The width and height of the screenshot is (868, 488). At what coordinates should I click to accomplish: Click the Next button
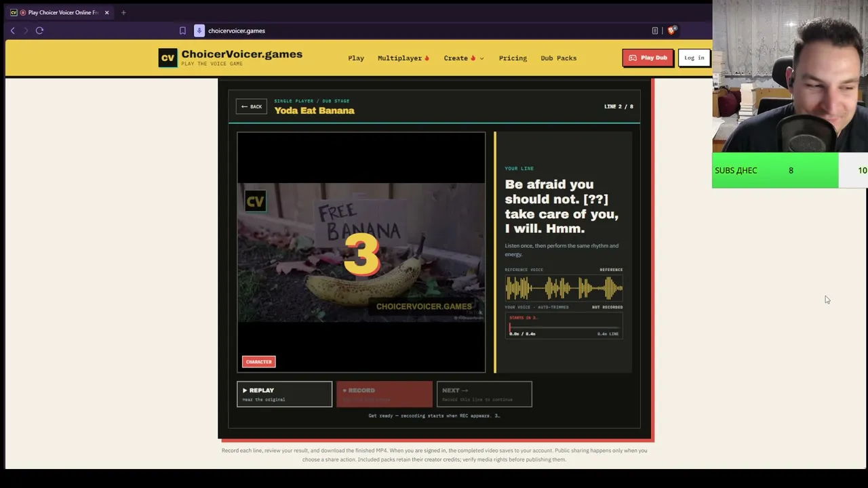[x=484, y=394]
